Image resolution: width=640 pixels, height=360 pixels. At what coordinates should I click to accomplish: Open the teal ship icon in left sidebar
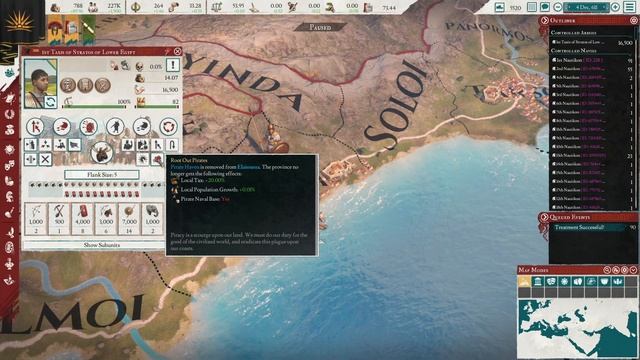[x=9, y=73]
